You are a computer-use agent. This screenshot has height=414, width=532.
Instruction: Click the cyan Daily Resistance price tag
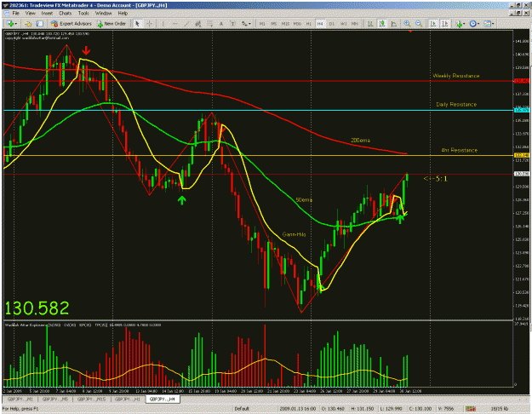point(522,110)
